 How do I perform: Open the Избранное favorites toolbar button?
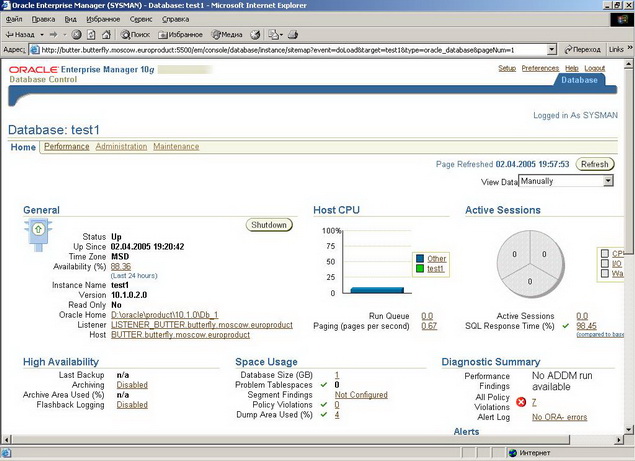(181, 35)
